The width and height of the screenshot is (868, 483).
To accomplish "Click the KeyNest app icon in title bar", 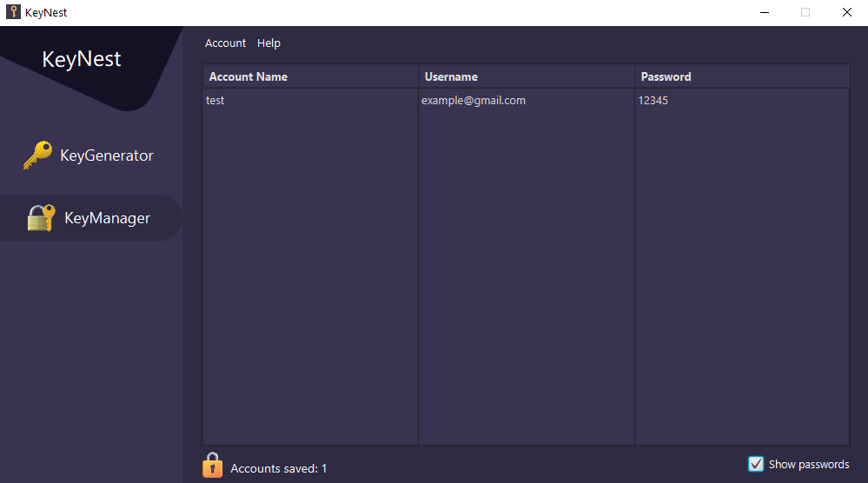I will click(13, 12).
